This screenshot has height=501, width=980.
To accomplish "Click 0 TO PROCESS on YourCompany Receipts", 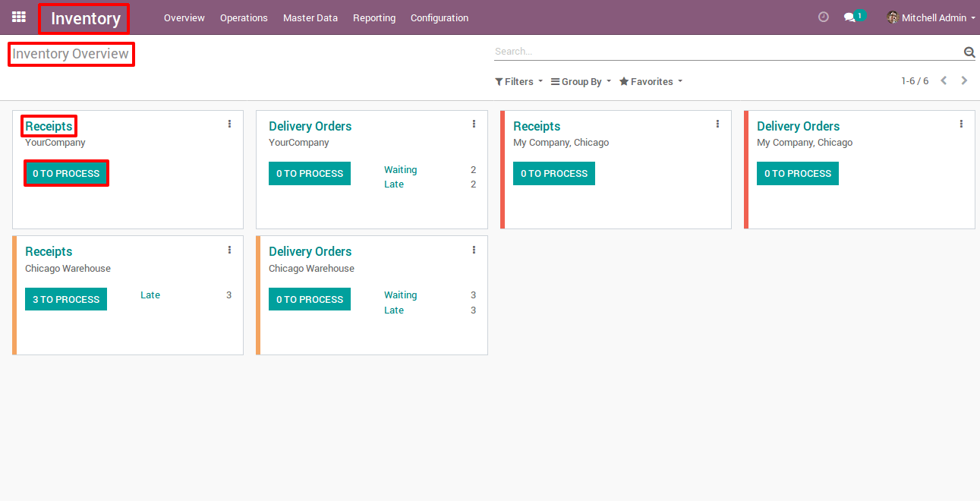I will [x=66, y=173].
